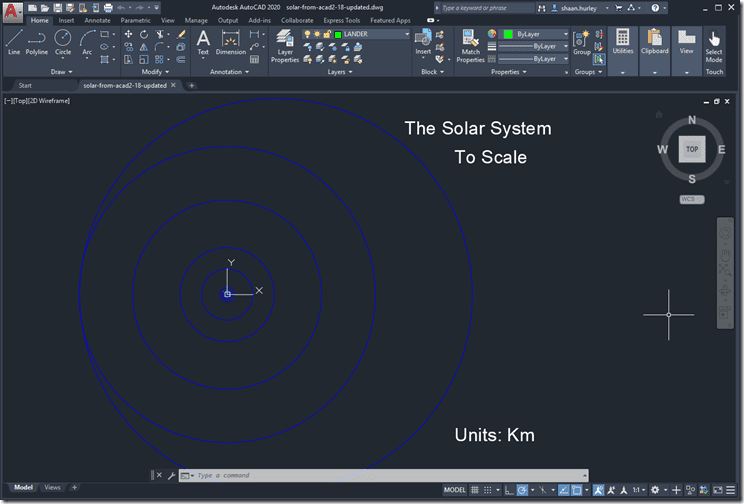Open the Layer Properties manager

[x=285, y=45]
